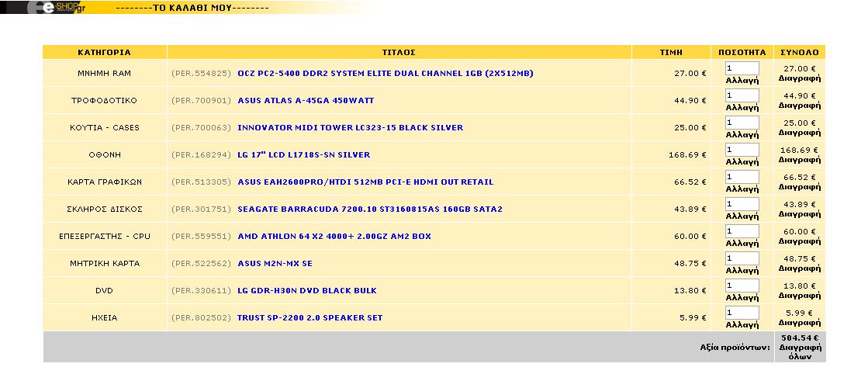Open TRUST SP-2200 2.0 SPEAKER SET link
The height and width of the screenshot is (367, 868).
[x=310, y=317]
